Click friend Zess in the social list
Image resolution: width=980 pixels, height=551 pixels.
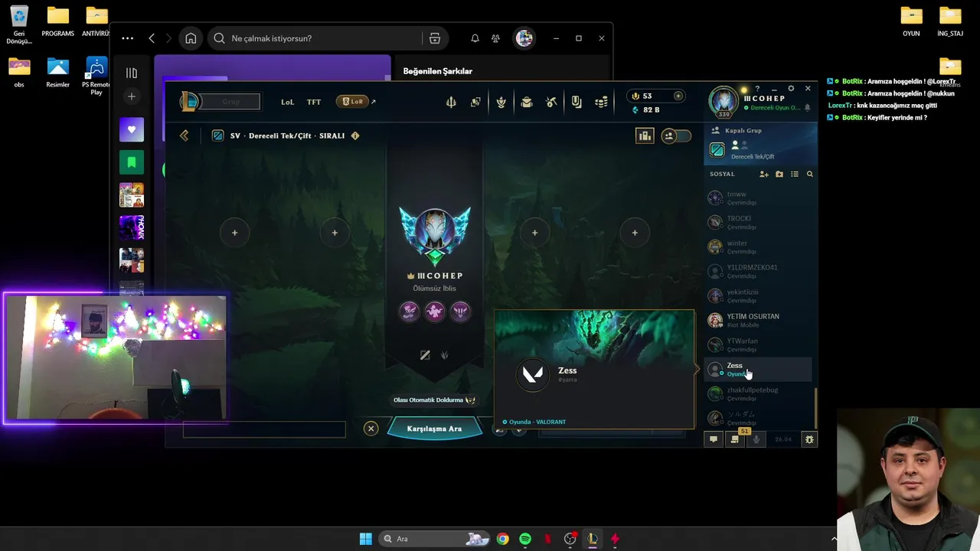[758, 369]
